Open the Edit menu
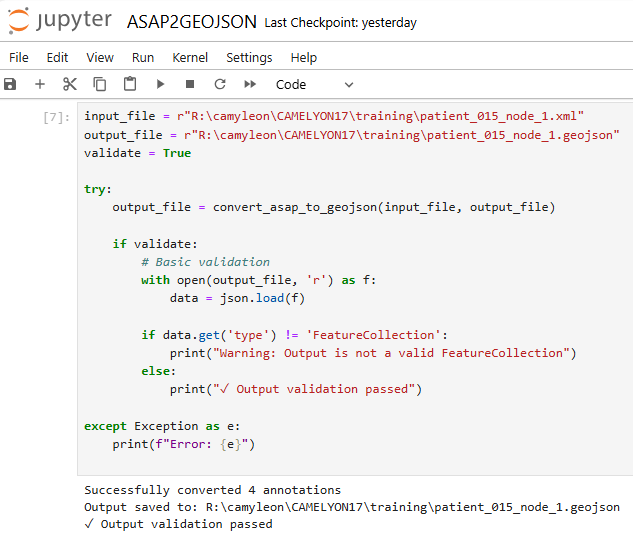The image size is (633, 538). (x=57, y=58)
